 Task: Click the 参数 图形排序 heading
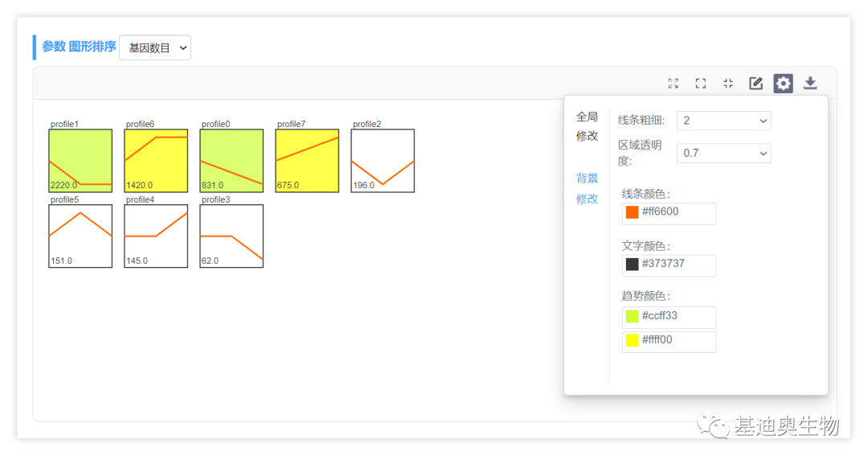[79, 47]
